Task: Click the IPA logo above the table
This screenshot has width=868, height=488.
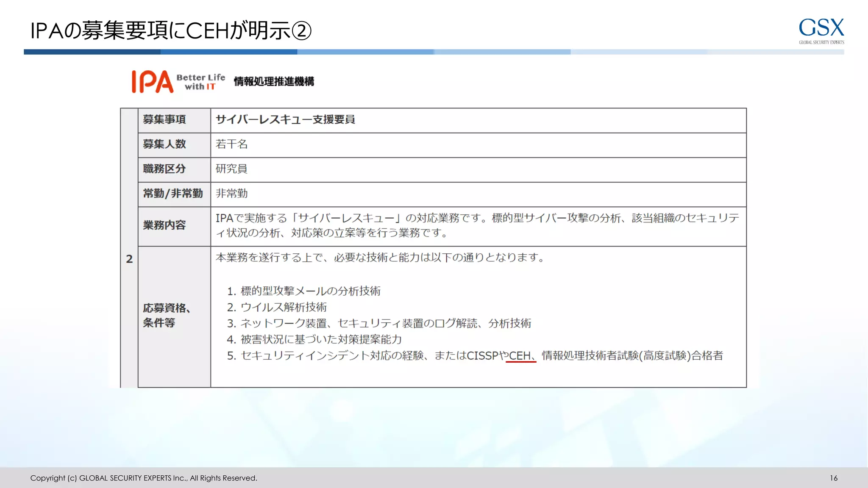Action: point(153,81)
